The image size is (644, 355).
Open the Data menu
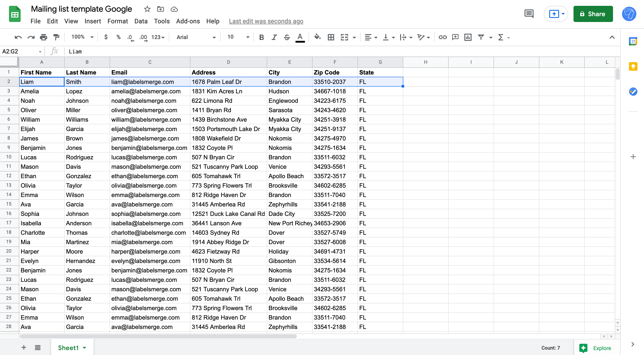[141, 21]
